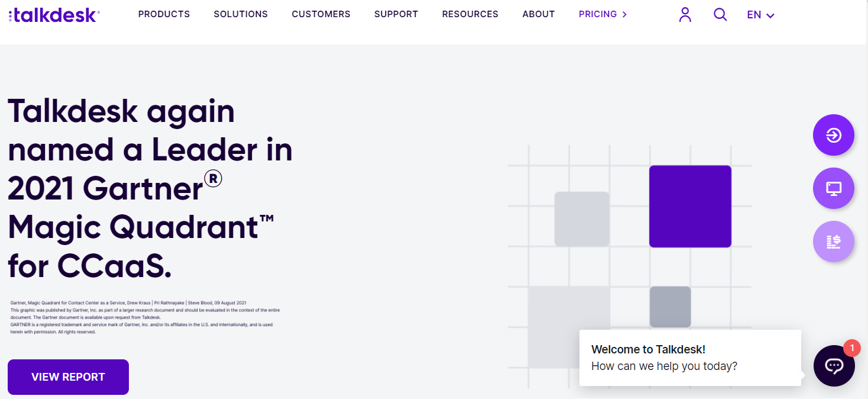Image resolution: width=868 pixels, height=399 pixels.
Task: Open the chat bubble widget
Action: coord(834,366)
